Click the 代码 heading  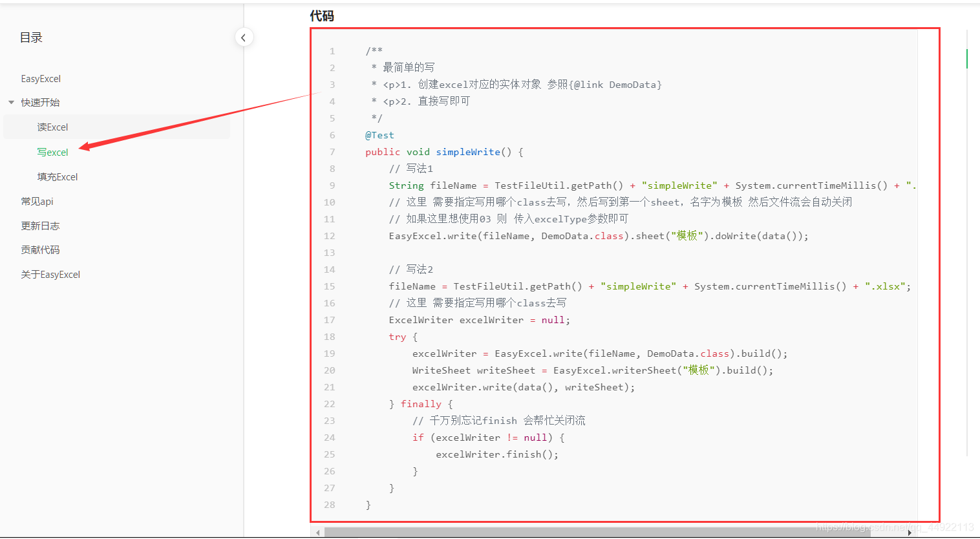pyautogui.click(x=322, y=16)
